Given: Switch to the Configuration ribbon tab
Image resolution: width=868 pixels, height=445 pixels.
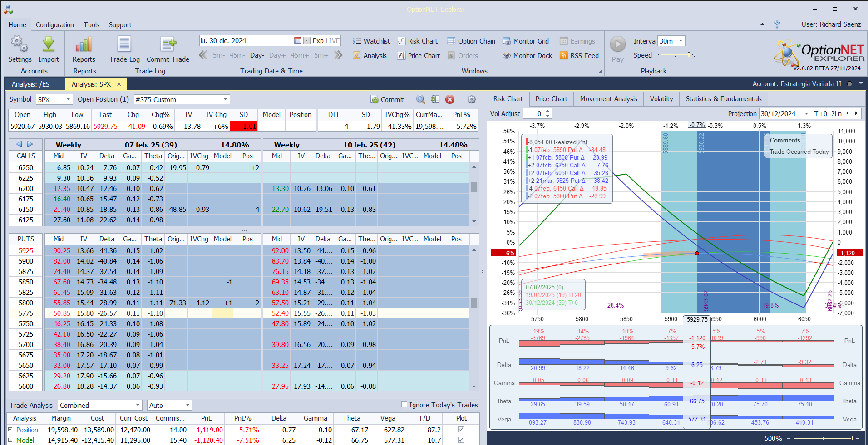Looking at the screenshot, I should coord(55,25).
